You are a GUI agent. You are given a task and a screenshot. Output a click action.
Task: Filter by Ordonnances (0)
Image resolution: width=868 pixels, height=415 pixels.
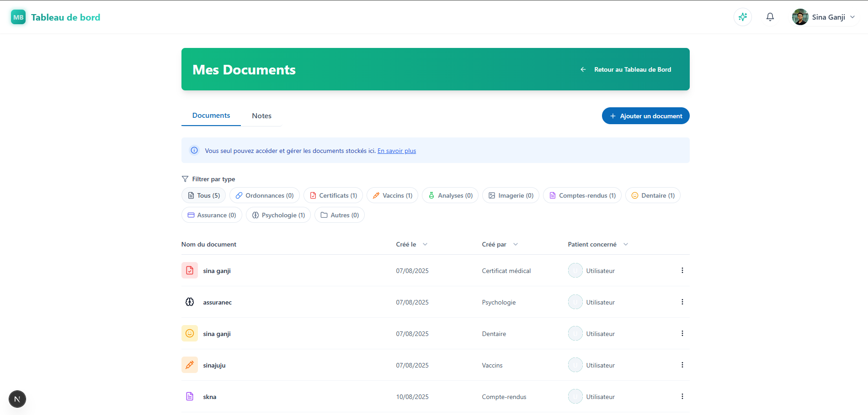coord(265,195)
